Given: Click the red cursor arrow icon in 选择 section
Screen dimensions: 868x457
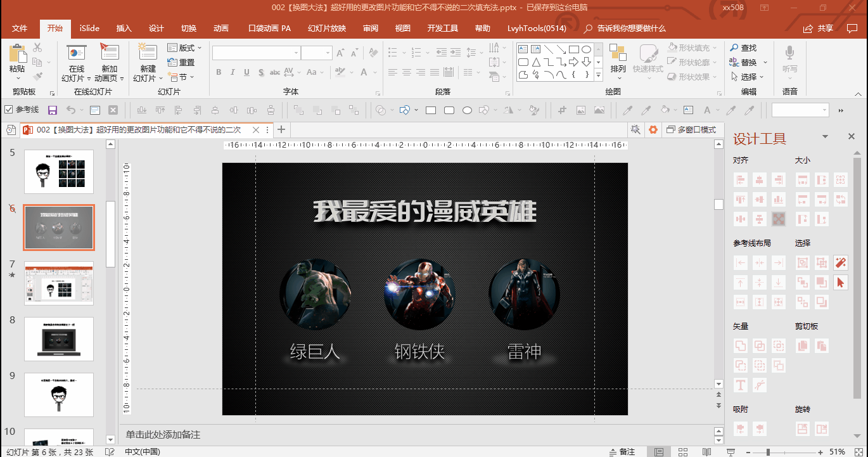Looking at the screenshot, I should tap(841, 283).
